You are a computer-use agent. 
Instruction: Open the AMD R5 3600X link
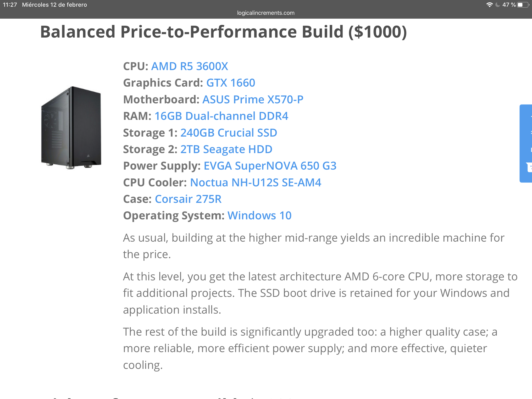pos(189,66)
